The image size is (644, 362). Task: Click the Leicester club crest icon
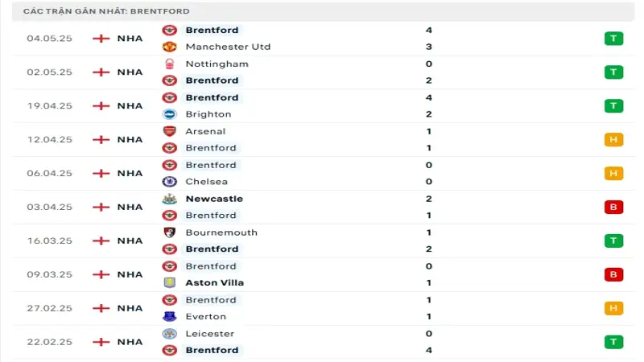(169, 334)
